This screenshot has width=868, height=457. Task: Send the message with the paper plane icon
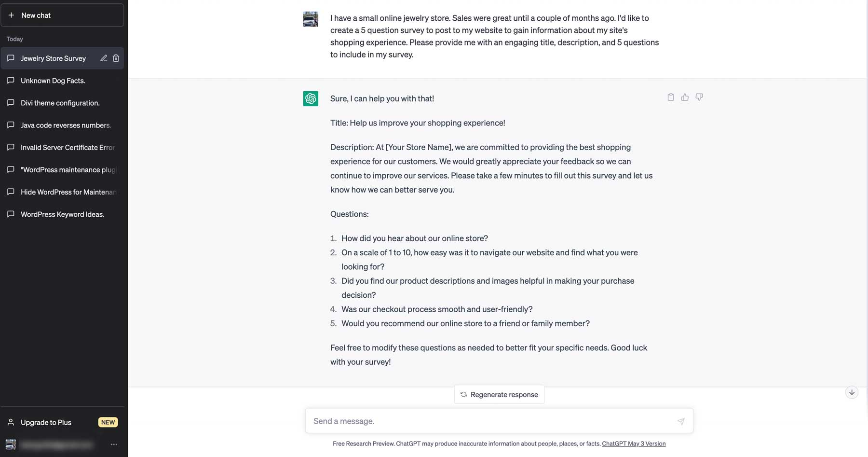(x=680, y=421)
